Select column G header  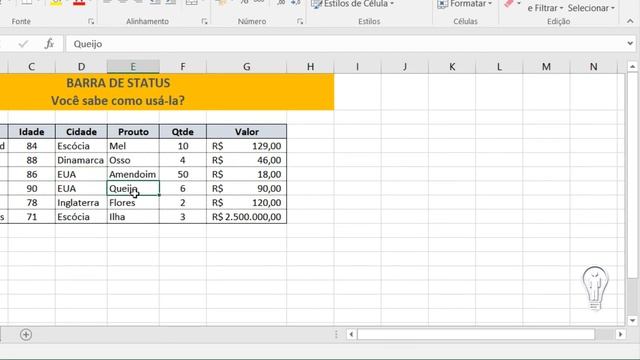pyautogui.click(x=247, y=67)
